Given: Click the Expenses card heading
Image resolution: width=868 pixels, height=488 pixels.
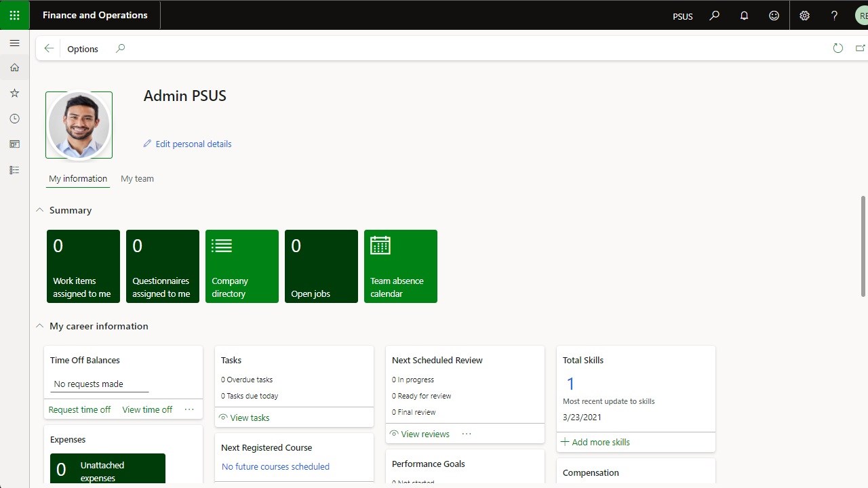Looking at the screenshot, I should coord(68,439).
